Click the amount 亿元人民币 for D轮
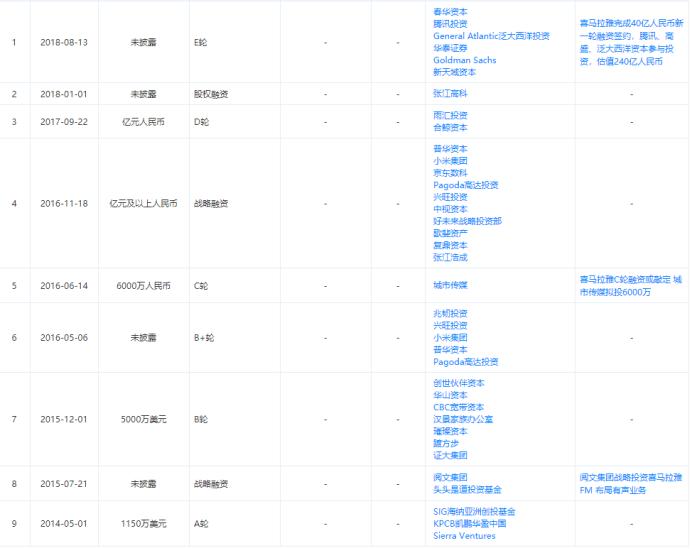This screenshot has width=692, height=549. click(143, 122)
